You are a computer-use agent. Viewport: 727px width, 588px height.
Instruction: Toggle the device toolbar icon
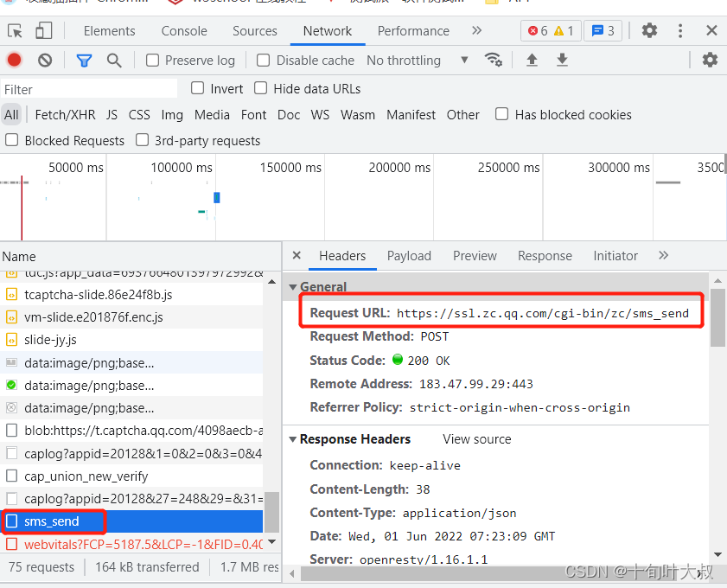pos(43,31)
